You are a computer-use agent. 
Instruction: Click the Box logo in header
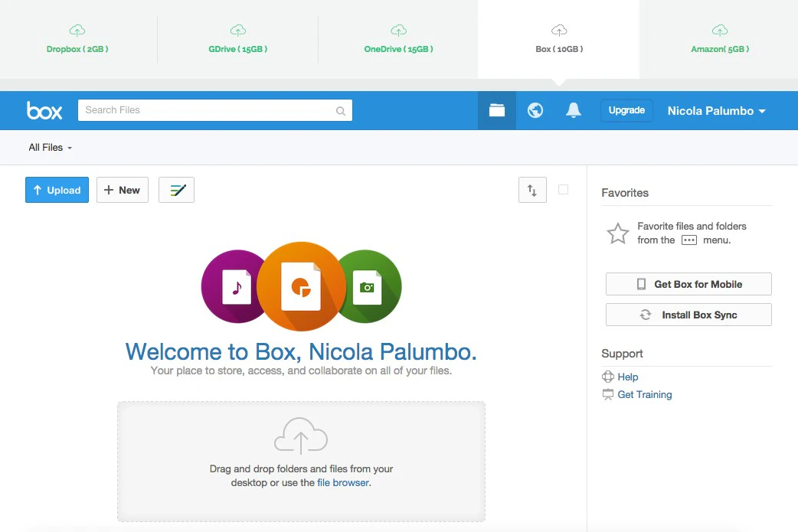(x=44, y=110)
